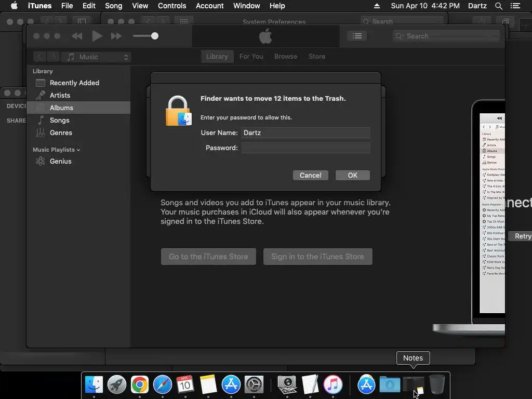The height and width of the screenshot is (399, 532).
Task: Click the Password field
Action: (305, 148)
